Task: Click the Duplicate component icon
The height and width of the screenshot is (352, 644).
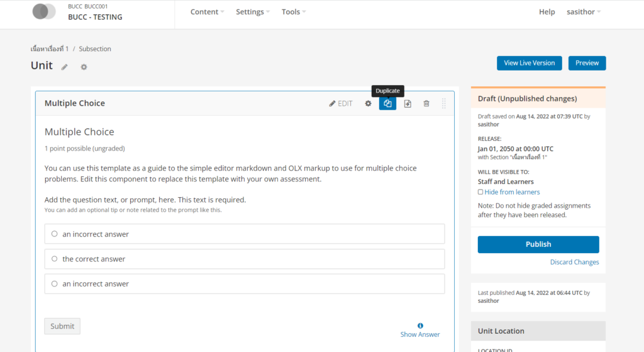Action: (387, 103)
